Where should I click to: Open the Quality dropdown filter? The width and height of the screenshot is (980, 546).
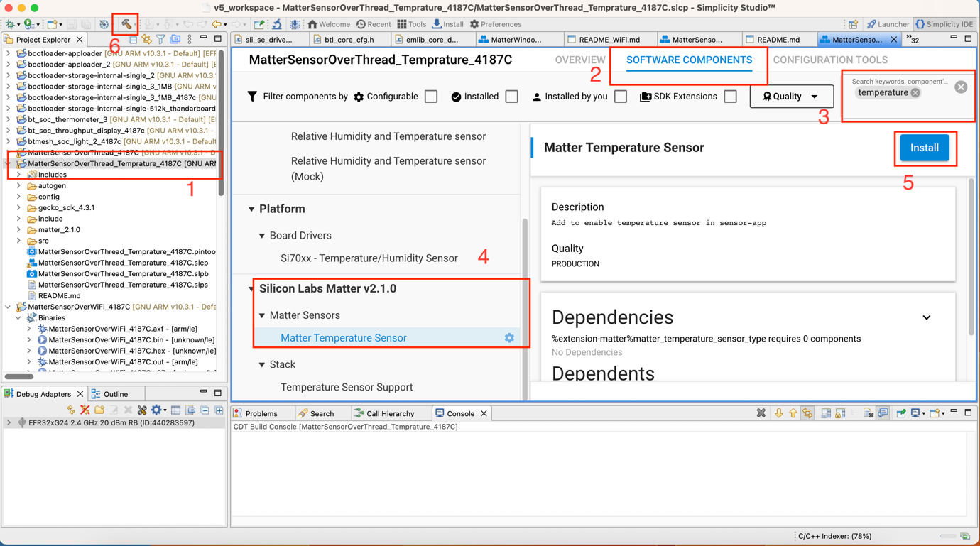coord(791,97)
